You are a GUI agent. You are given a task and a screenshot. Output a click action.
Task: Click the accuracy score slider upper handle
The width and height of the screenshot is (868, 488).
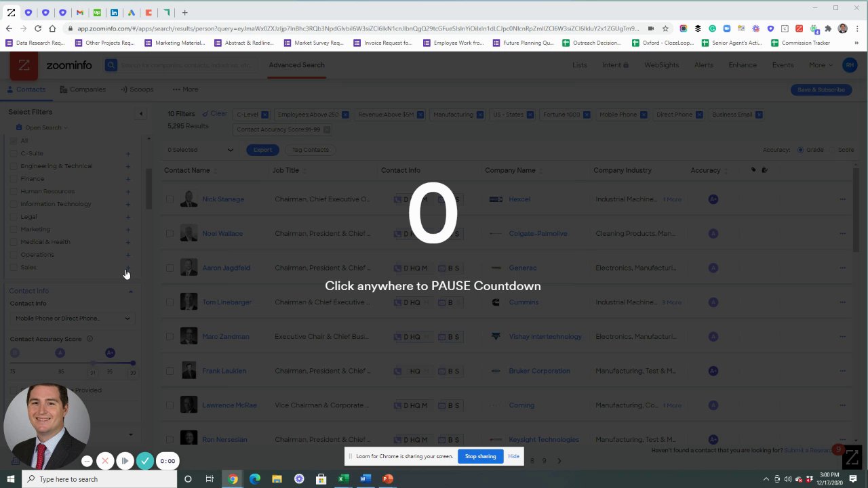tap(133, 364)
